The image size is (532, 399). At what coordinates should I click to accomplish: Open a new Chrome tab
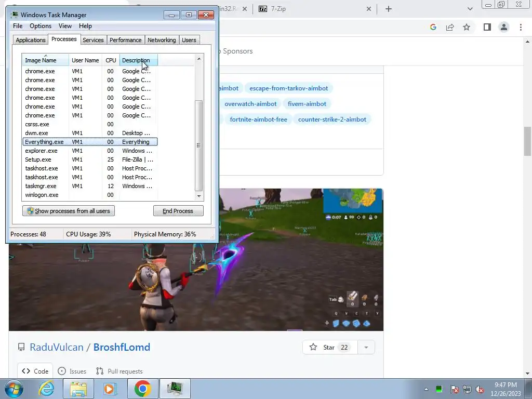tap(389, 9)
